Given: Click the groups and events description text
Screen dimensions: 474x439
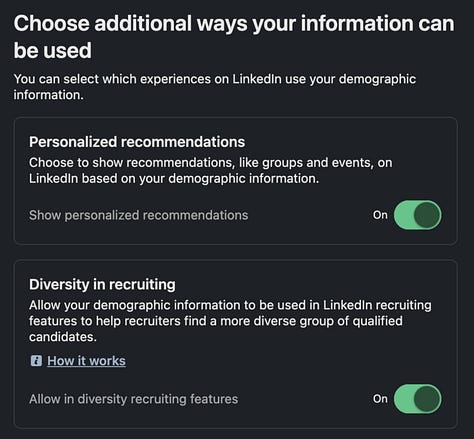Looking at the screenshot, I should click(210, 170).
